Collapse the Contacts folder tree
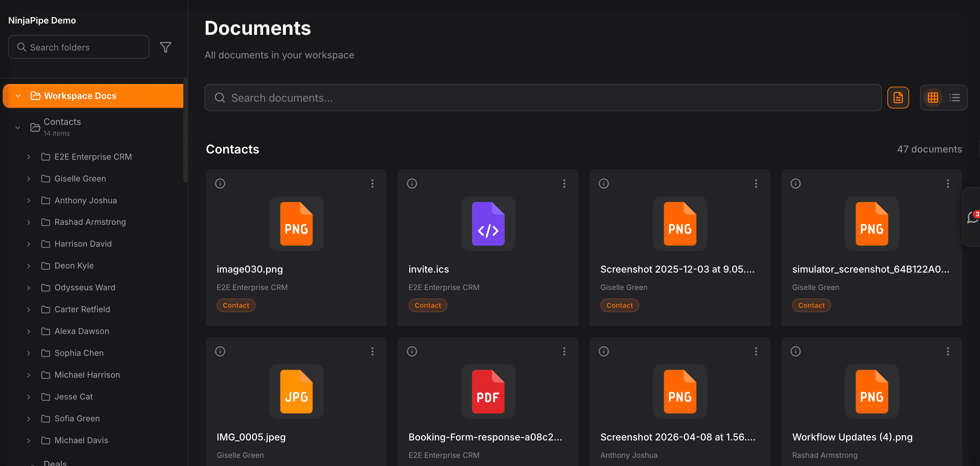Image resolution: width=980 pixels, height=466 pixels. (x=17, y=127)
